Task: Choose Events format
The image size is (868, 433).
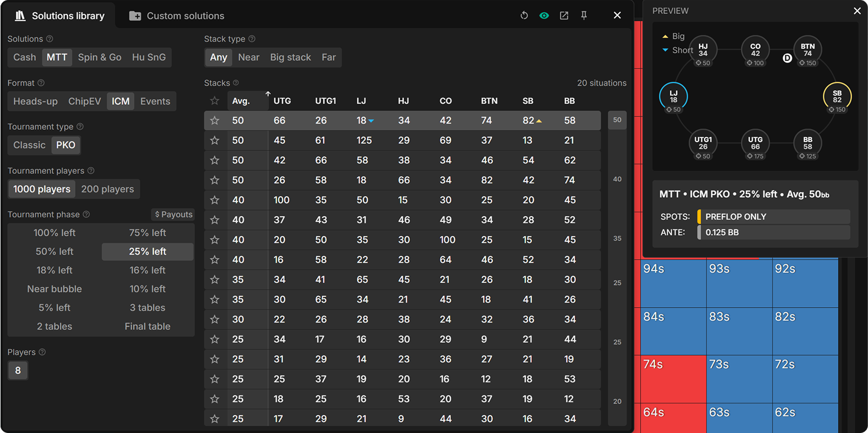Action: pos(156,101)
